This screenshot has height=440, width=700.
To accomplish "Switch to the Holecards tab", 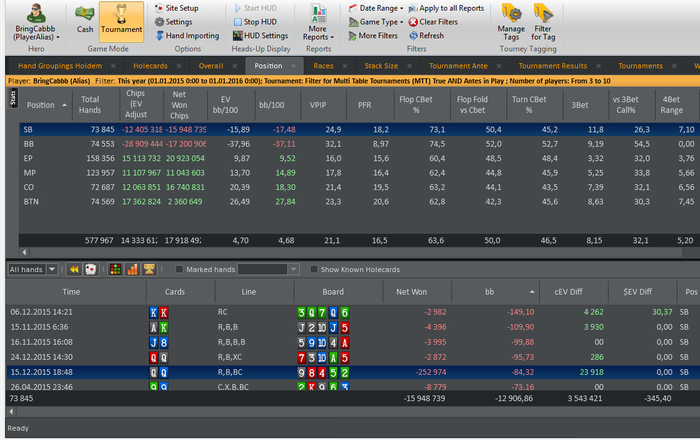I will pyautogui.click(x=150, y=66).
